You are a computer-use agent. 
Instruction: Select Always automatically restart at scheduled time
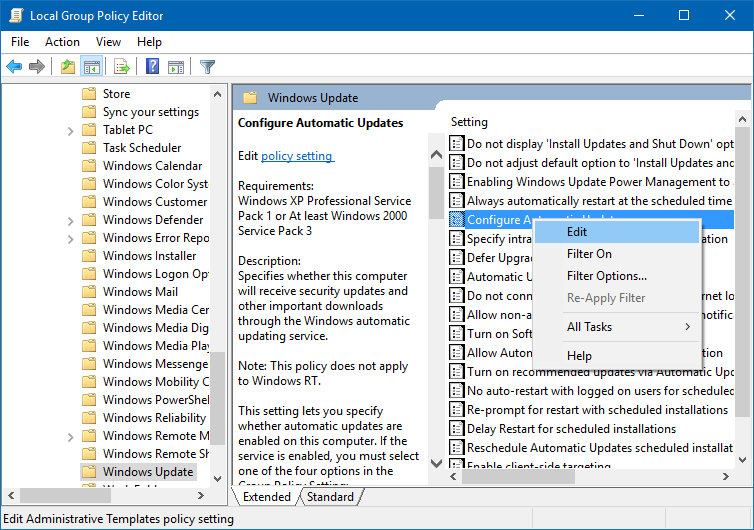[x=600, y=201]
